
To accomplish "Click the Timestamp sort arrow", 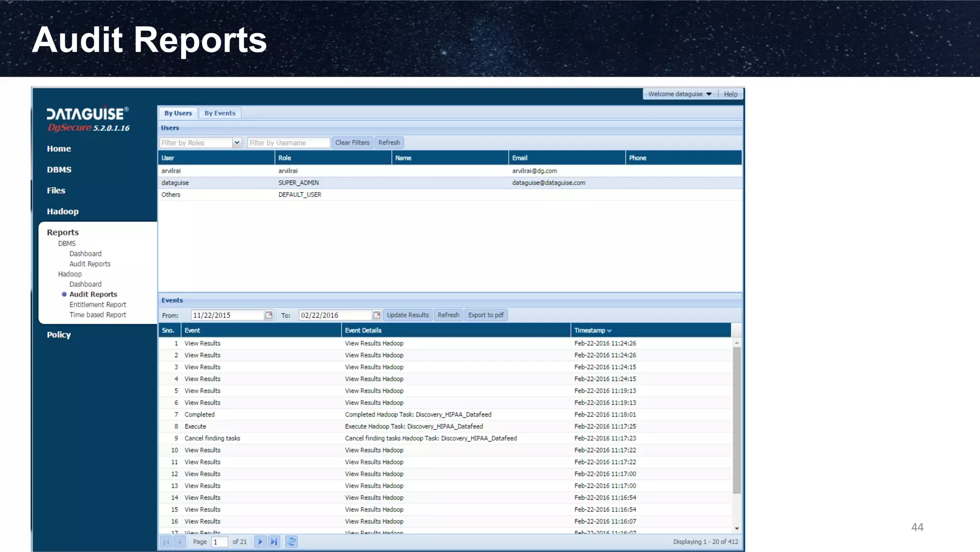I will (x=609, y=331).
